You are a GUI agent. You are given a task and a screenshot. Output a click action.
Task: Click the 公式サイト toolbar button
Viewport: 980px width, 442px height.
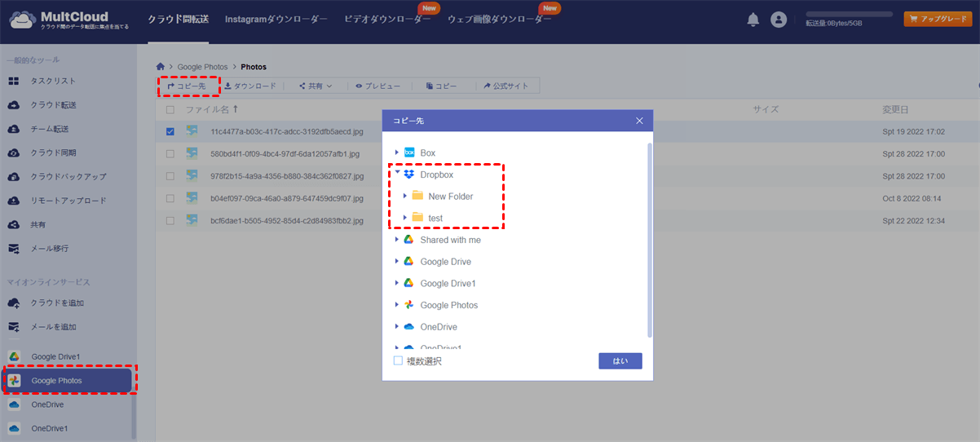point(506,86)
